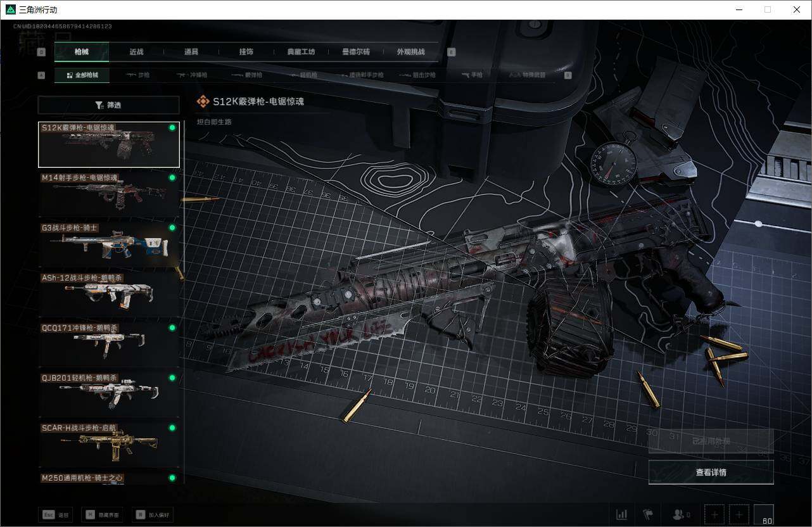
Task: Click the 三角洲行动 app icon in title bar
Action: (10, 10)
